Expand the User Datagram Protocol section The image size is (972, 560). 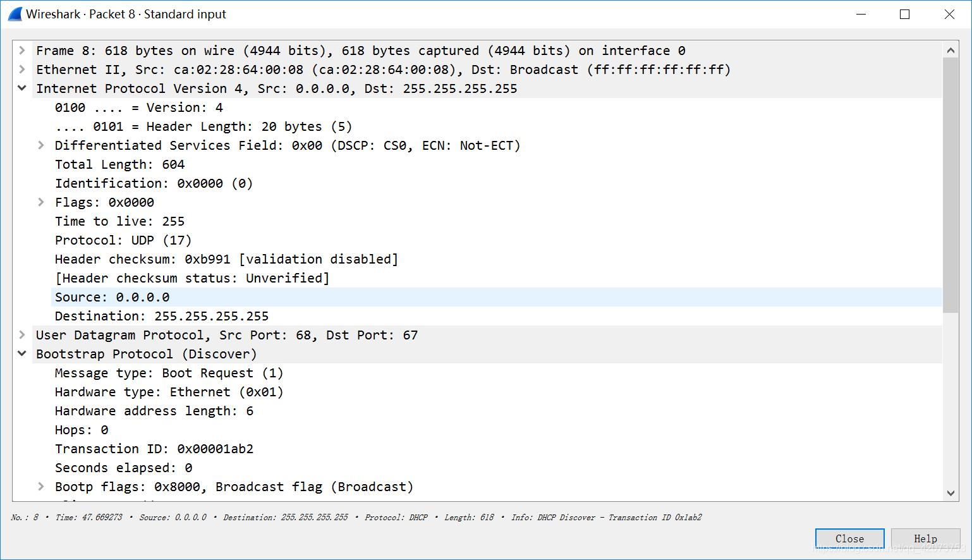22,335
